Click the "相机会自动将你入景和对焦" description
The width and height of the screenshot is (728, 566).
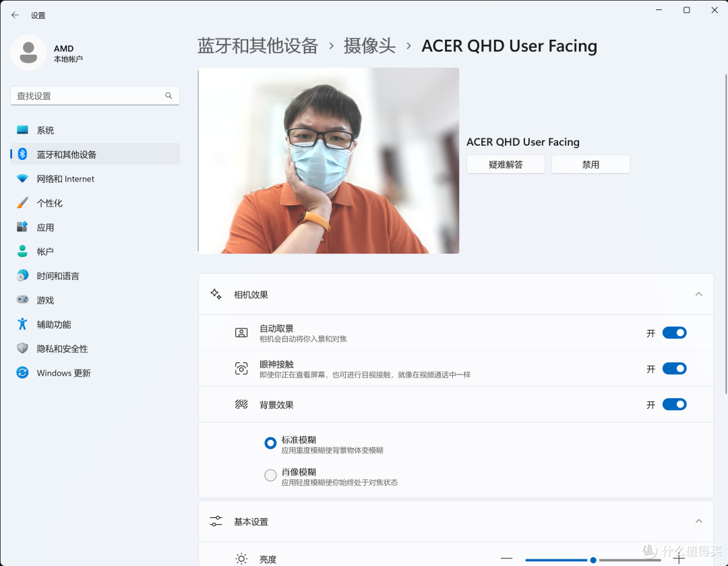303,339
